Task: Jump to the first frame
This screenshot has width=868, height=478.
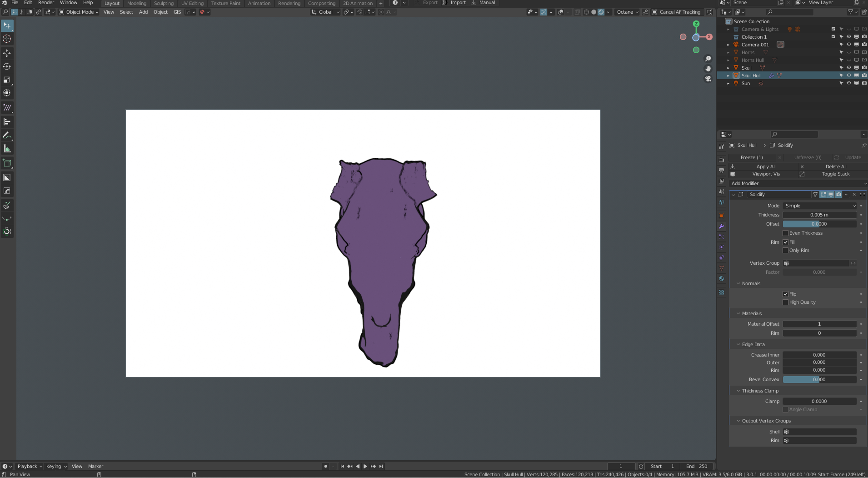Action: click(x=342, y=466)
